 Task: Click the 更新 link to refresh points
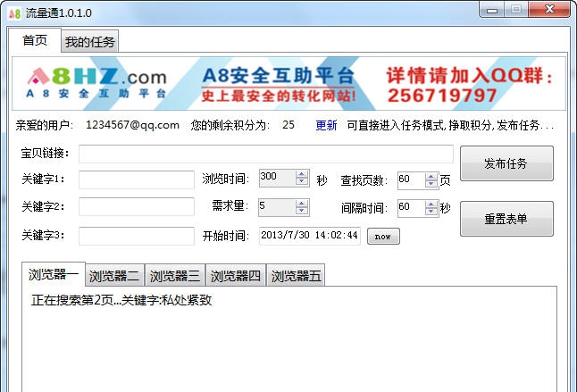(326, 125)
